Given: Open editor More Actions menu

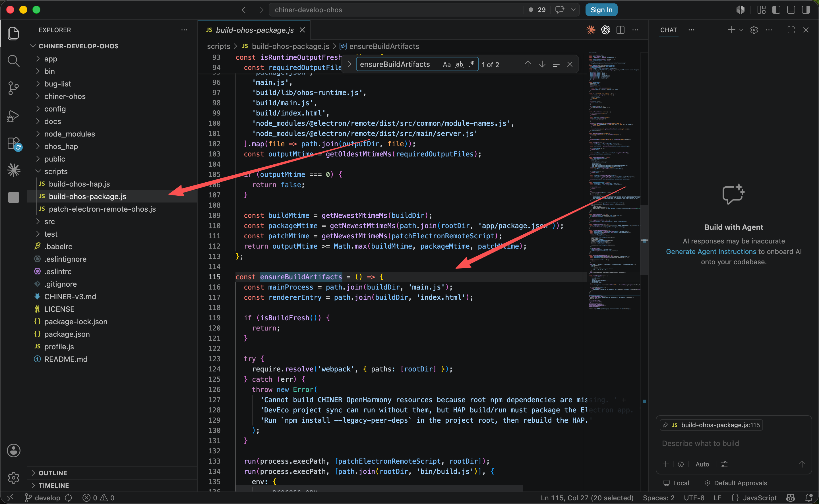Looking at the screenshot, I should 635,30.
